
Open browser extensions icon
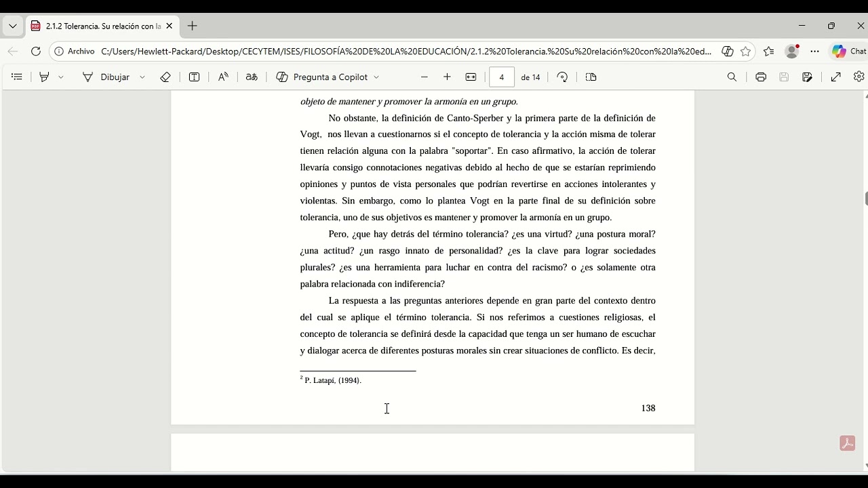coord(728,52)
